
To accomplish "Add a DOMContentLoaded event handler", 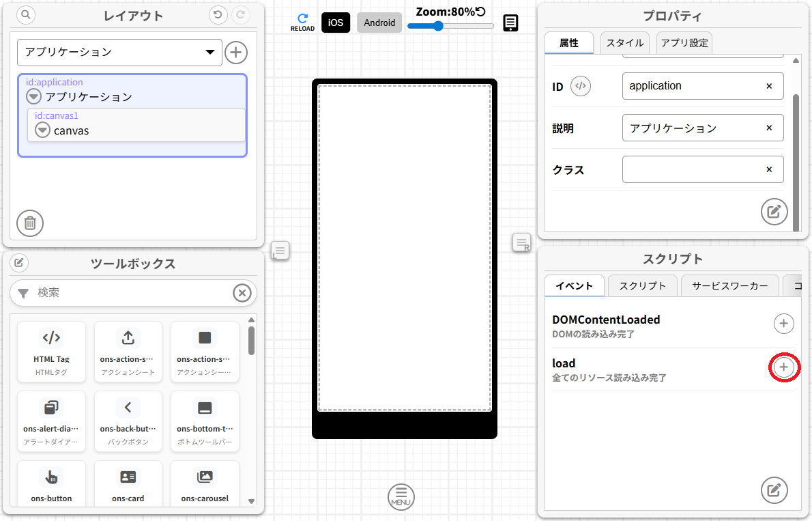I will click(783, 324).
